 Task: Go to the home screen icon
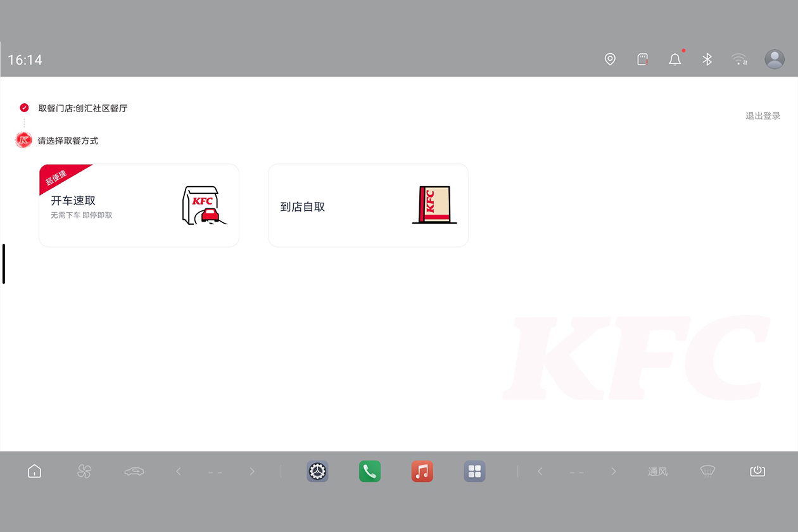click(x=34, y=471)
